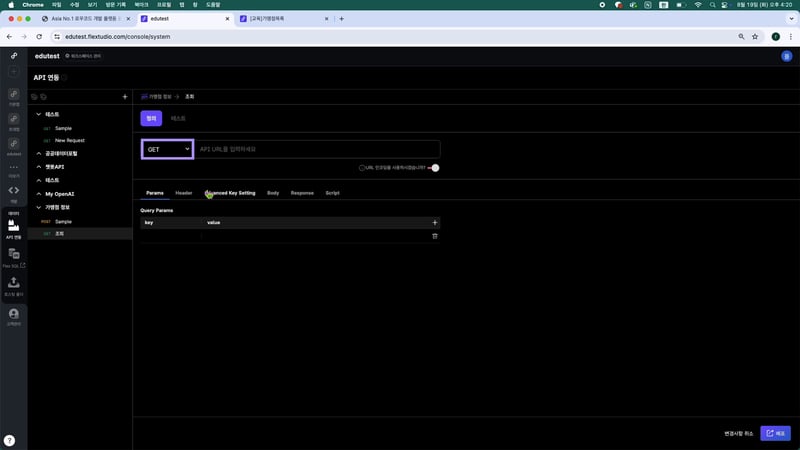
Task: Open the Response tab
Action: 301,193
